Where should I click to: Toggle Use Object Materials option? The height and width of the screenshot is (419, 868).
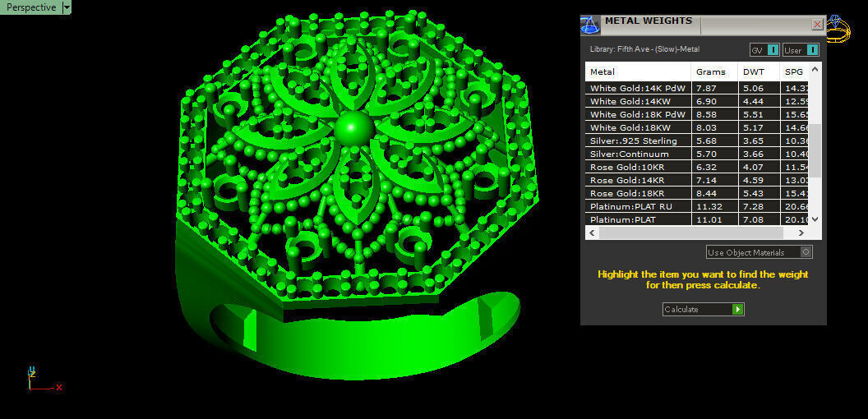[x=759, y=252]
